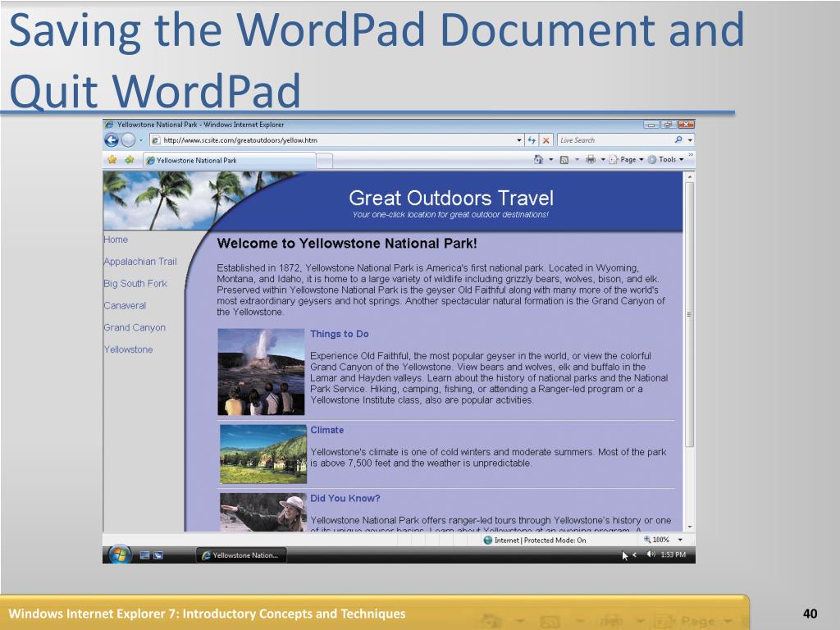The width and height of the screenshot is (840, 630).
Task: Click the Climate valley landscape photo
Action: pyautogui.click(x=263, y=454)
